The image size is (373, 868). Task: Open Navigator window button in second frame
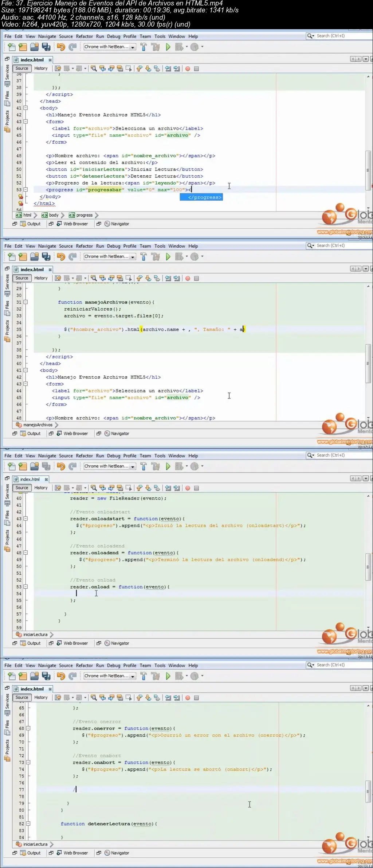point(117,434)
